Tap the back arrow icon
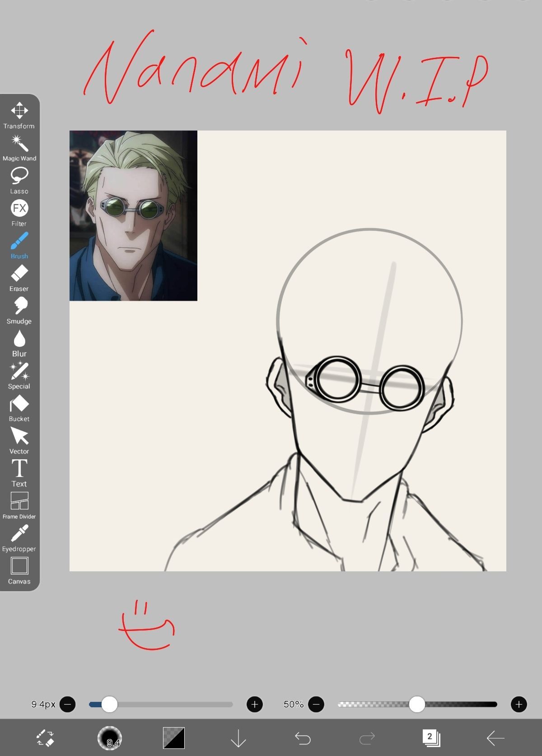This screenshot has height=756, width=542. coord(495,738)
